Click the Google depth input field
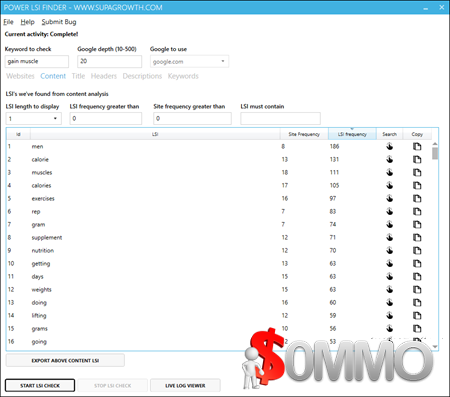The image size is (450, 397). (109, 61)
